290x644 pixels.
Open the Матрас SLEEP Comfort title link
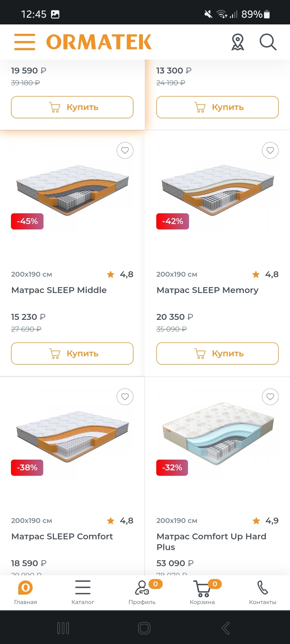tap(62, 536)
